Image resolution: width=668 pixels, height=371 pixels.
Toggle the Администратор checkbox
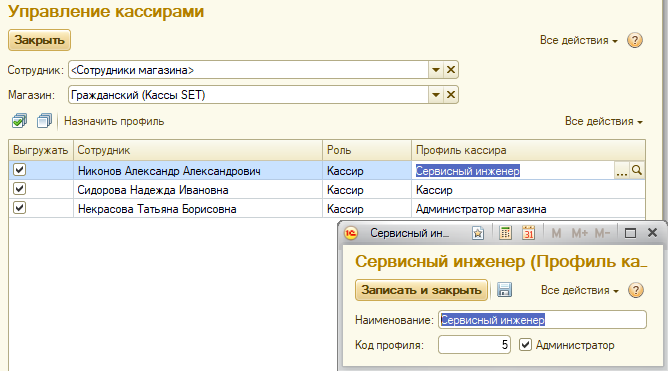(x=525, y=345)
